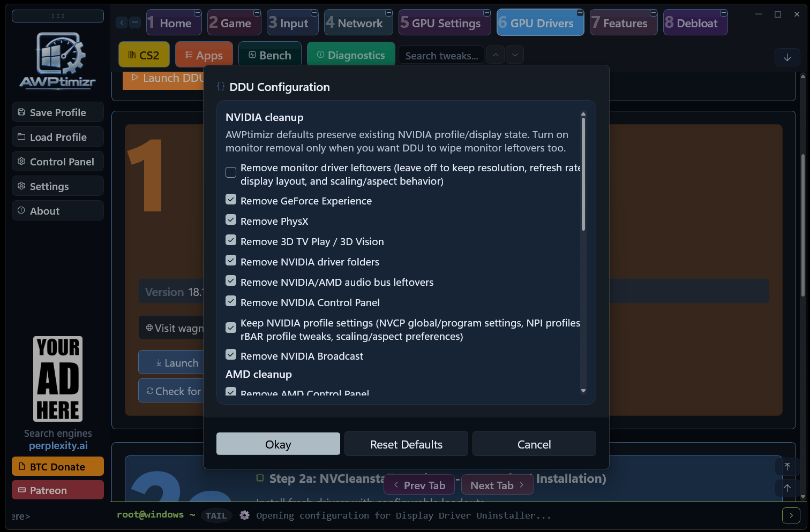The height and width of the screenshot is (532, 810).
Task: Click the minus icon next to back arrow
Action: (135, 22)
